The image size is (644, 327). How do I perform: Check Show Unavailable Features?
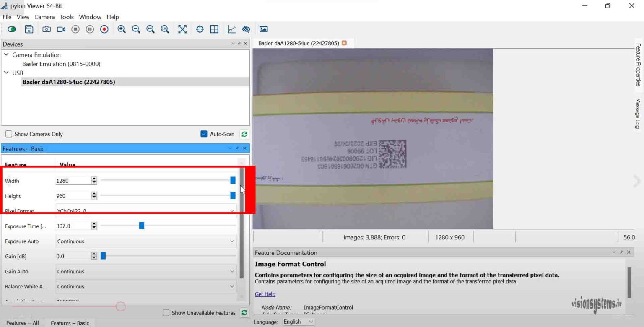[x=166, y=313]
